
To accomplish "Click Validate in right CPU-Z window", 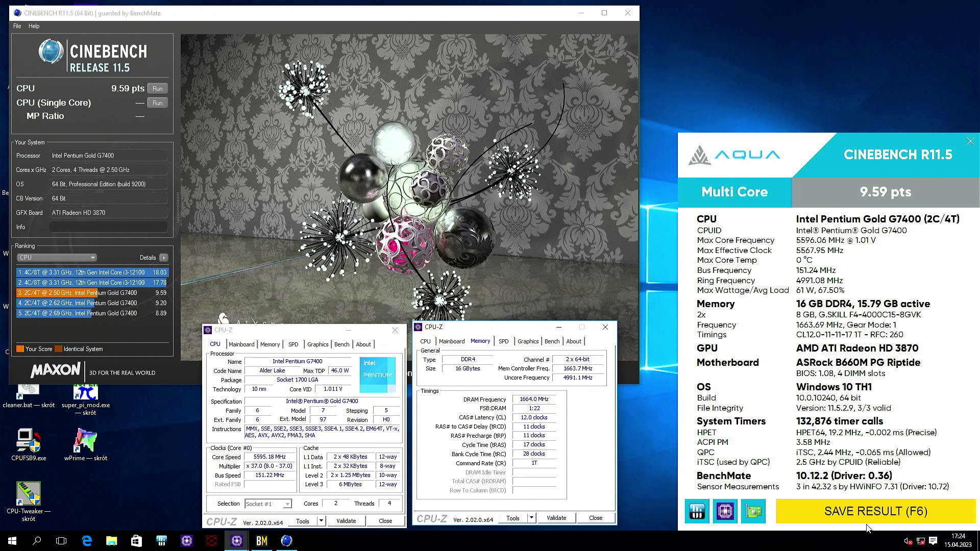I will [556, 518].
